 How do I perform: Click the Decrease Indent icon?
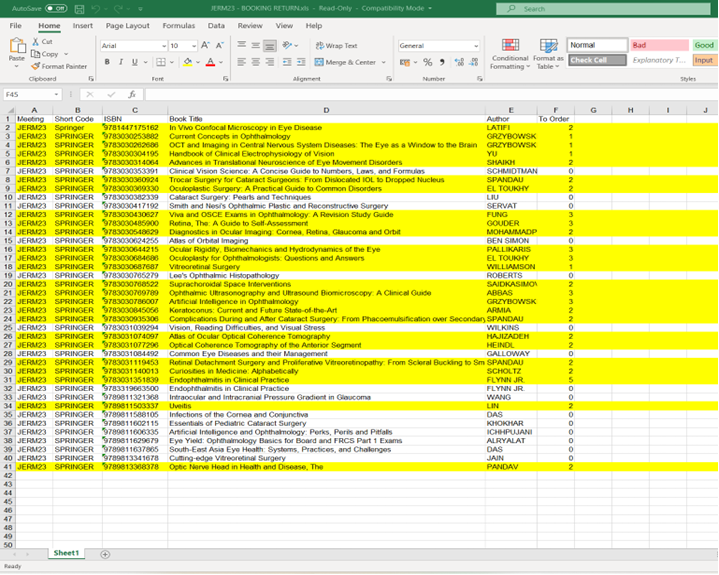tap(287, 62)
